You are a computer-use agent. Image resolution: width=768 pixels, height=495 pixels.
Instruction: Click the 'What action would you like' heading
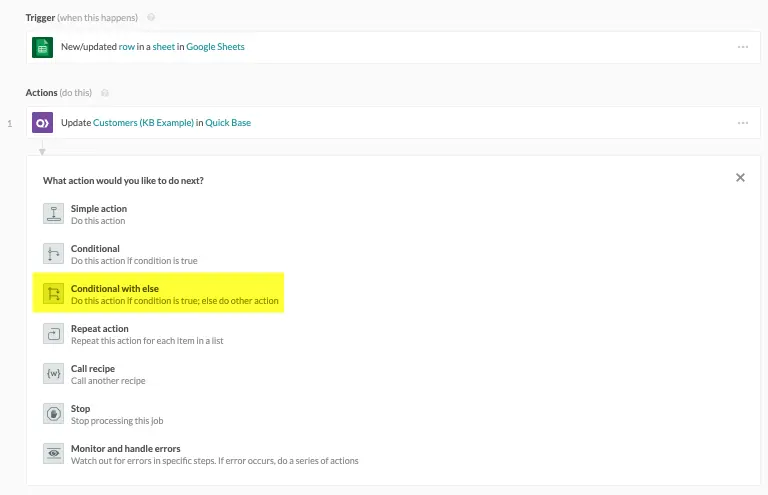click(x=123, y=181)
